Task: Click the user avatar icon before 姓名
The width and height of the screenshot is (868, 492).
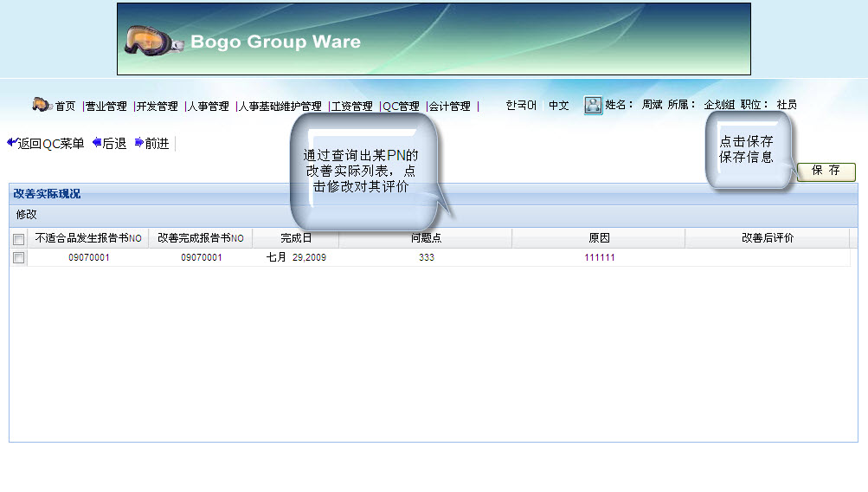Action: tap(593, 105)
